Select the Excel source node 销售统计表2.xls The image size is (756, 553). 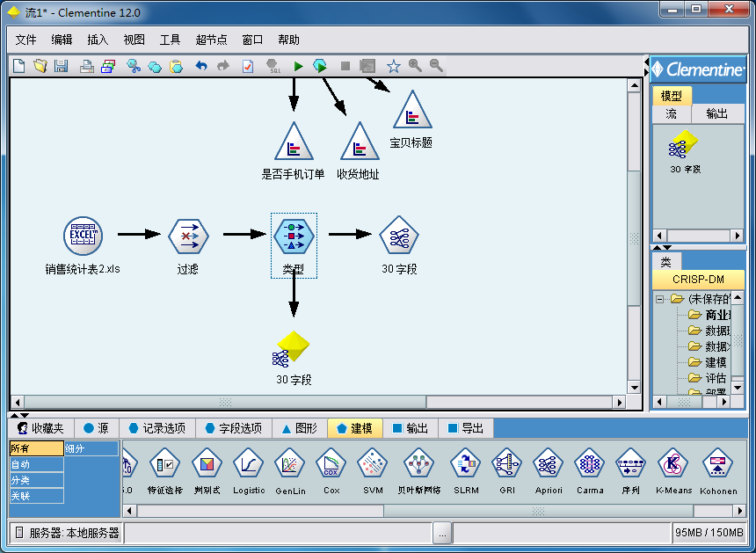pos(83,236)
